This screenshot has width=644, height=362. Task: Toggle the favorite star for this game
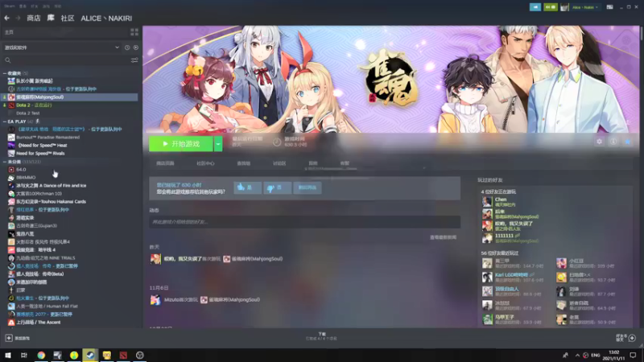[628, 142]
